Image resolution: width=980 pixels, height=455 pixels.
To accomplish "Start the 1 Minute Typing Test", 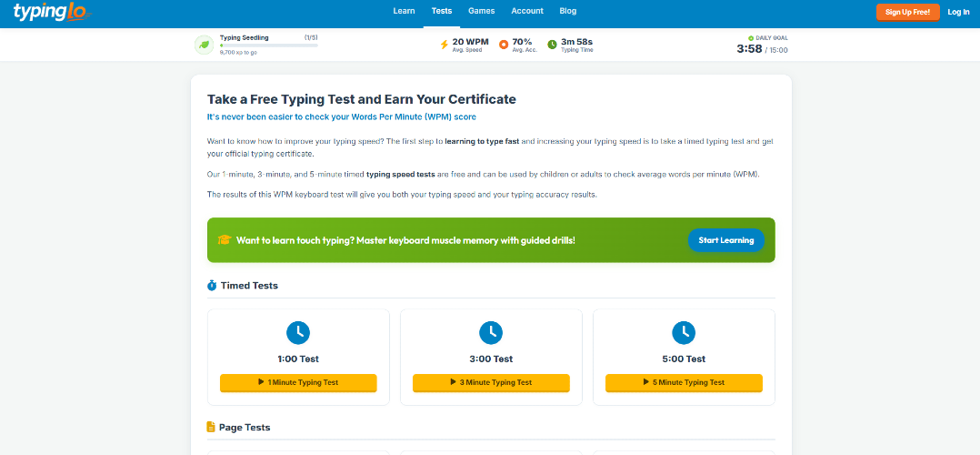I will click(298, 382).
